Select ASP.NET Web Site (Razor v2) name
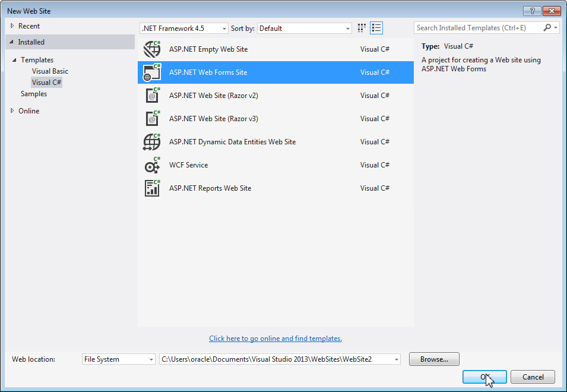The height and width of the screenshot is (392, 567). (214, 96)
